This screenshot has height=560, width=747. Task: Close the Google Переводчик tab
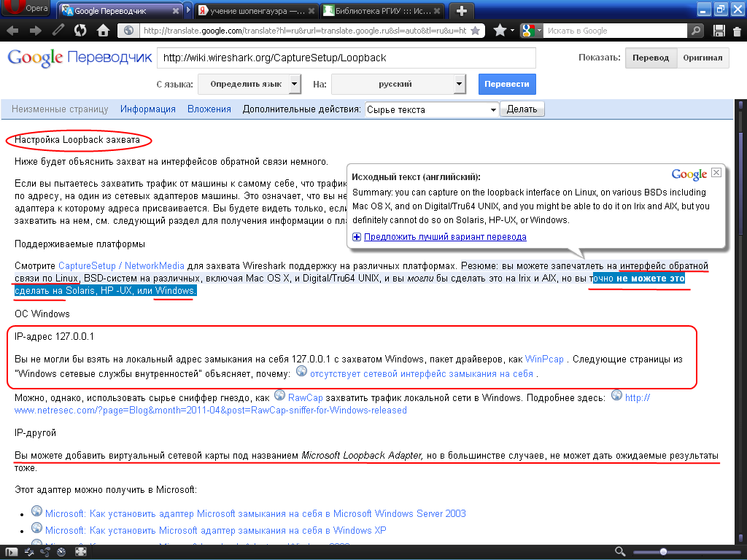point(175,10)
